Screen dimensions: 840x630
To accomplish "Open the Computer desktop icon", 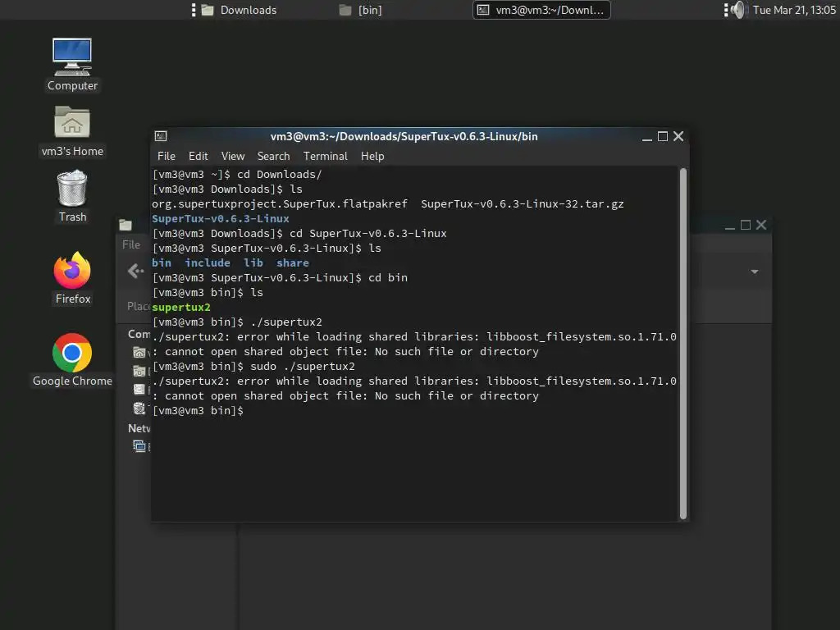I will 72,64.
